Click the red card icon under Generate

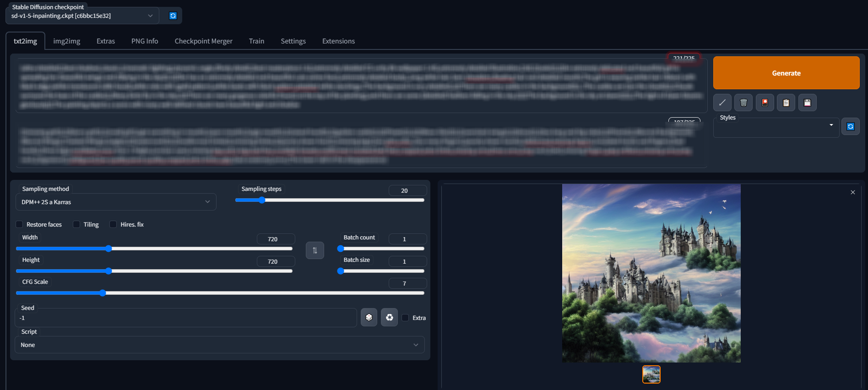pyautogui.click(x=765, y=103)
